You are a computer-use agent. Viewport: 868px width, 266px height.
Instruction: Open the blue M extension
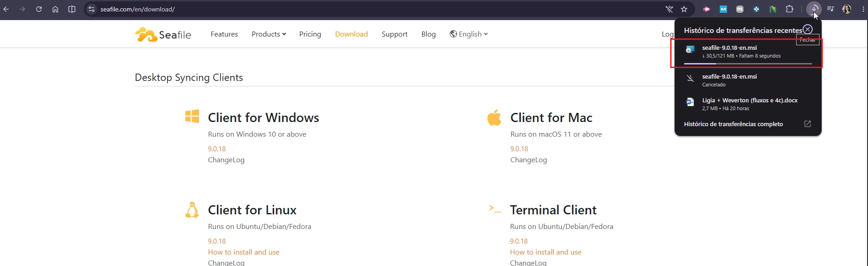point(723,9)
